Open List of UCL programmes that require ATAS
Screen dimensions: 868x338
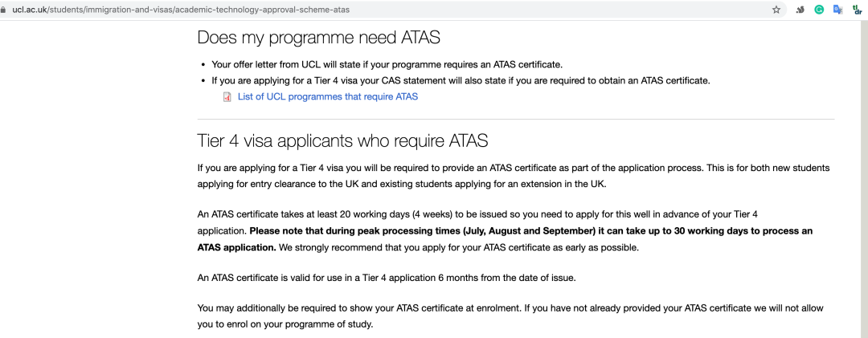327,97
